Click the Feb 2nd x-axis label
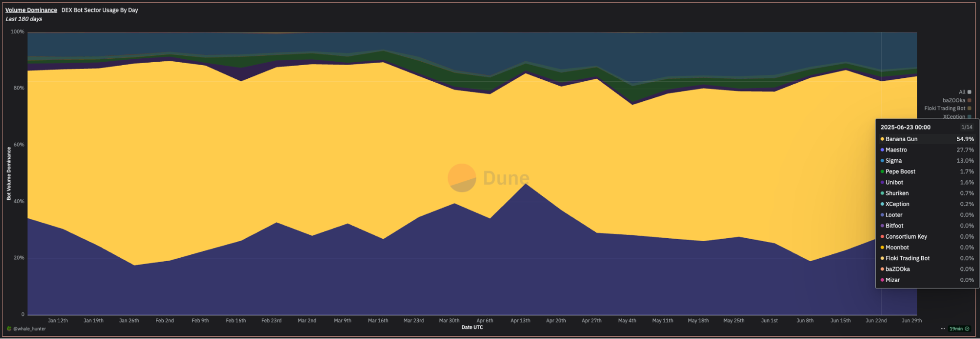This screenshot has width=980, height=339. [x=165, y=320]
